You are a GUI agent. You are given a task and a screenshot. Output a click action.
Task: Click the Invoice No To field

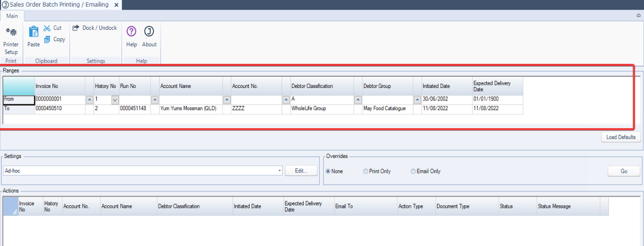(x=59, y=109)
